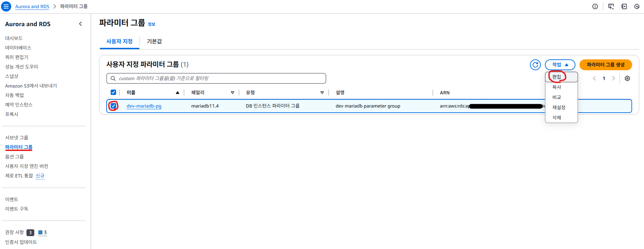This screenshot has height=249, width=644.
Task: Open 옵션 그룹 in the sidebar
Action: coord(15,157)
